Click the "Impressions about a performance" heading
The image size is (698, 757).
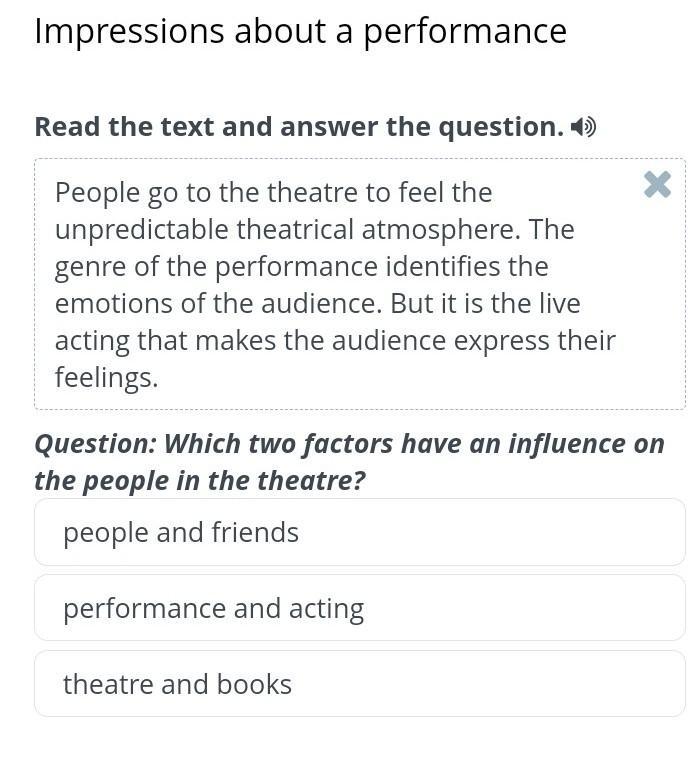click(300, 32)
